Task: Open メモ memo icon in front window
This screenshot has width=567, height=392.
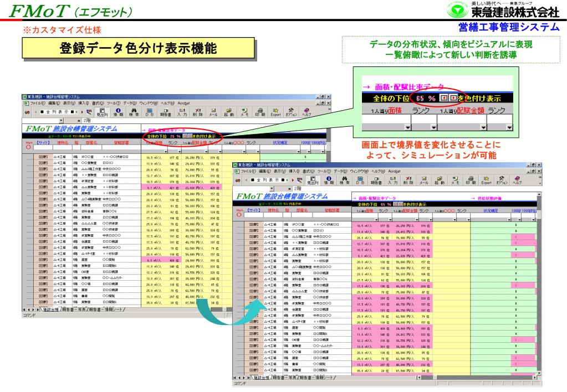Action: (x=455, y=180)
